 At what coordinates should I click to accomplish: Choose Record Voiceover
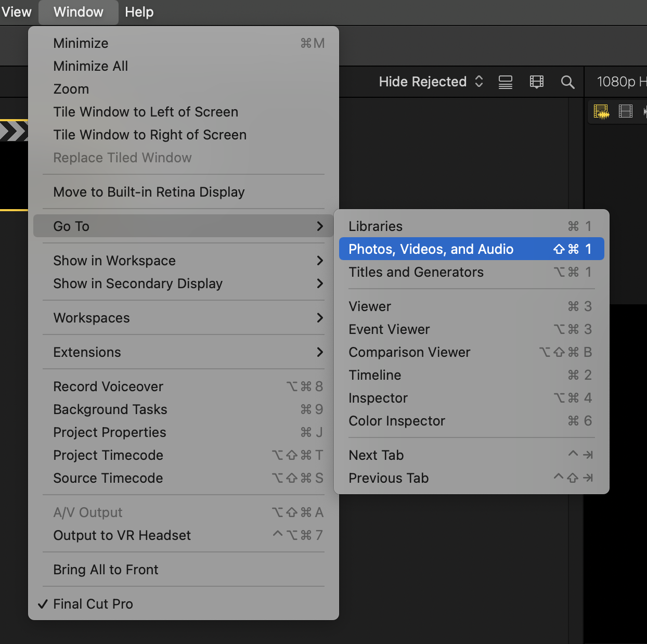pos(108,386)
